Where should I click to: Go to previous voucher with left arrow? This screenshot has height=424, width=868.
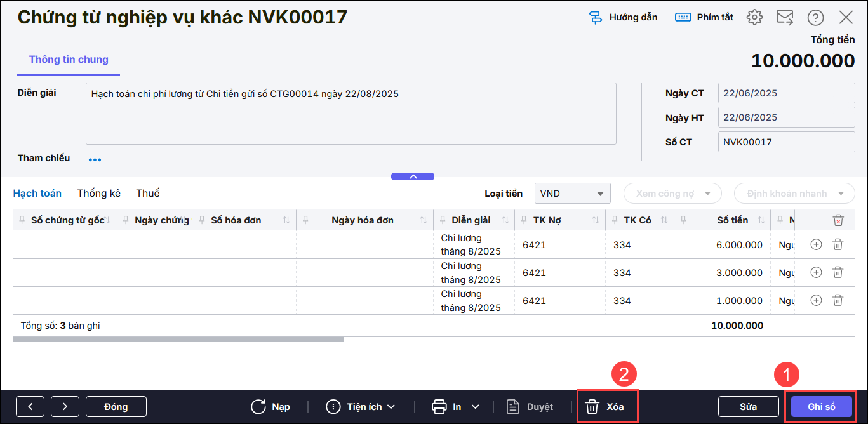30,407
